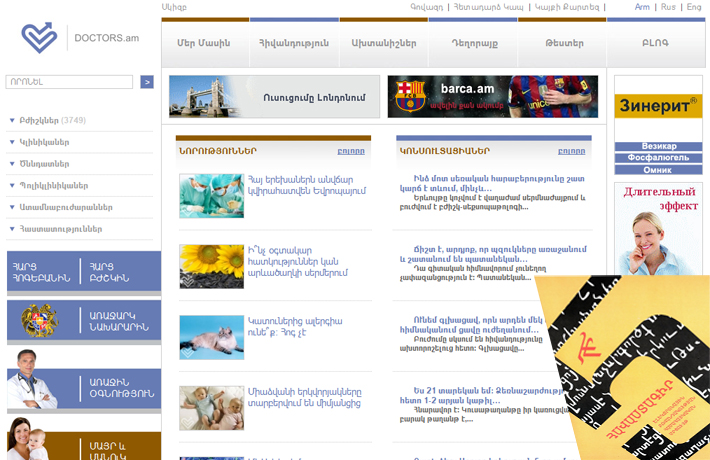Click the DOCTORS.am heart logo
Viewport: 710px width, 460px height.
[x=39, y=38]
